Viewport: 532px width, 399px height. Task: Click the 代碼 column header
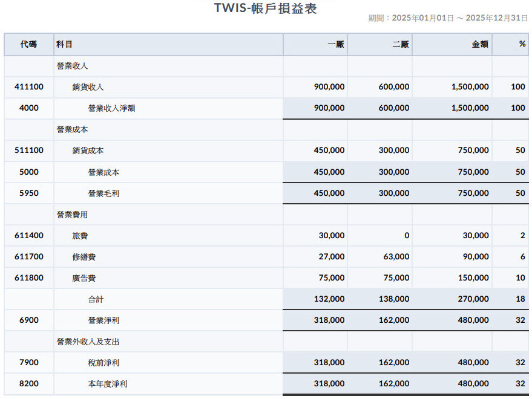tap(28, 44)
